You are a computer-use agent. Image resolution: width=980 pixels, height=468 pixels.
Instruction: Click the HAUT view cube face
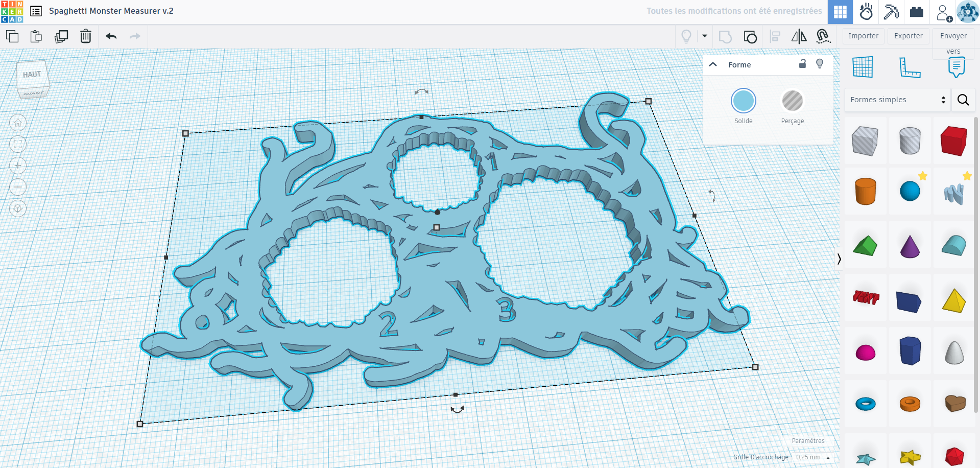32,75
